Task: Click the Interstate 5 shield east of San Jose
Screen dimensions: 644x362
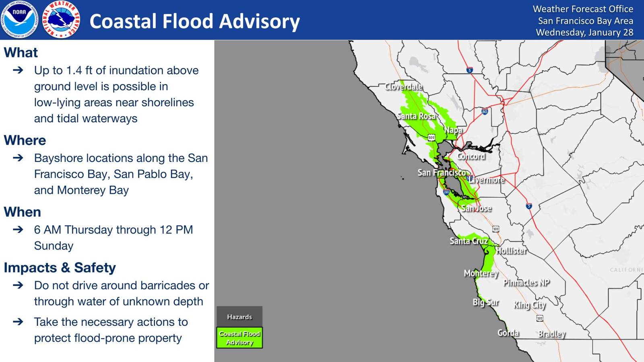Action: 529,206
